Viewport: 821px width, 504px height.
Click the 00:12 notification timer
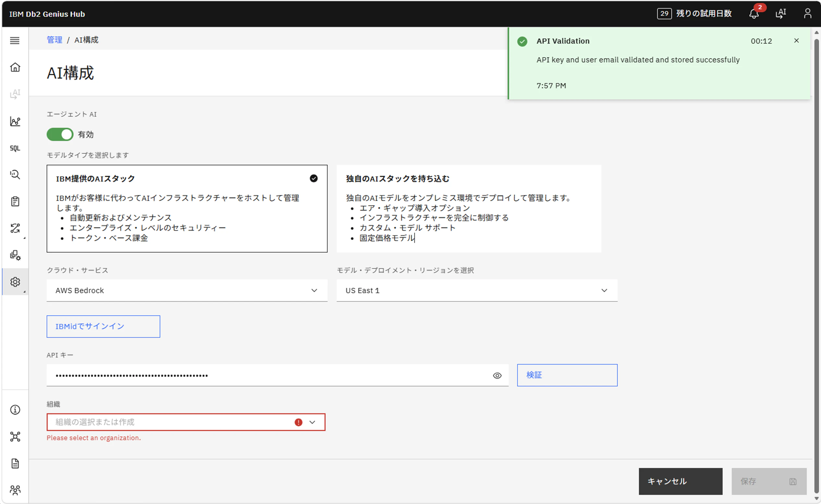[x=761, y=41]
